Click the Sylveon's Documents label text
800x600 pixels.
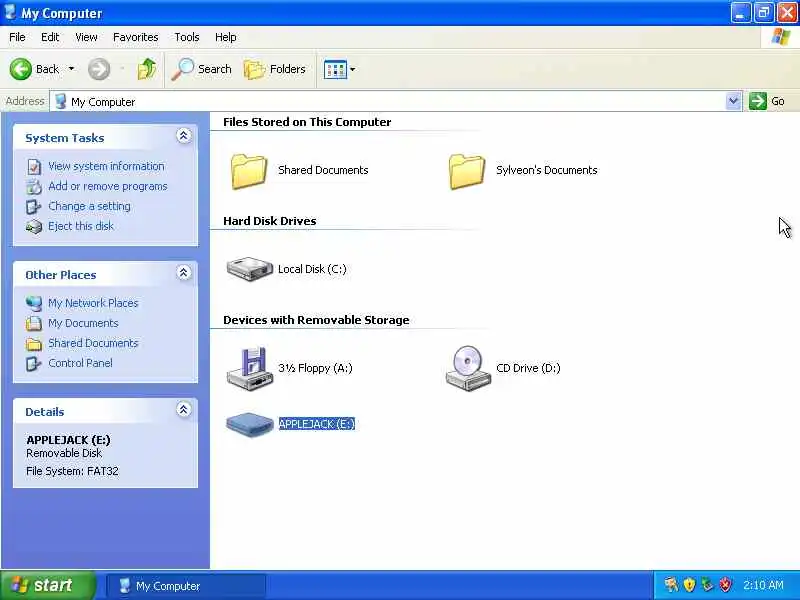pyautogui.click(x=546, y=170)
